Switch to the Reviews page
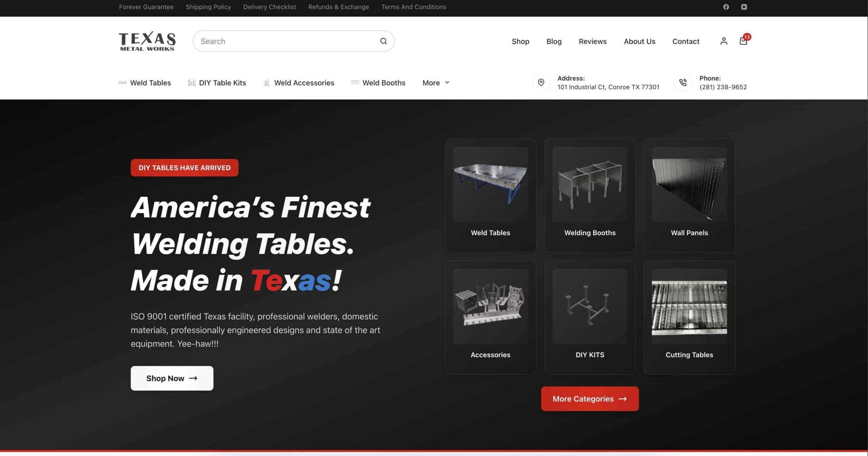The image size is (868, 456). (x=592, y=41)
